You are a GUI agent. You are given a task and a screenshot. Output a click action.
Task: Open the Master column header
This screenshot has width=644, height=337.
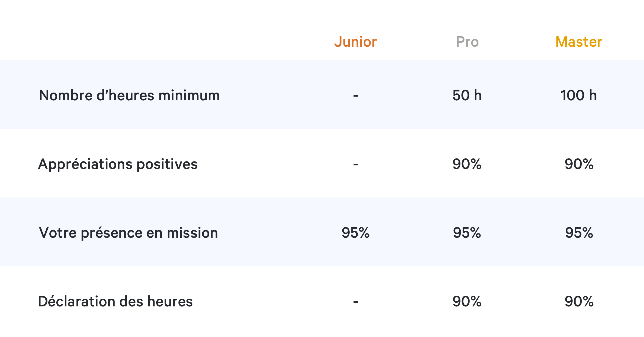point(579,42)
